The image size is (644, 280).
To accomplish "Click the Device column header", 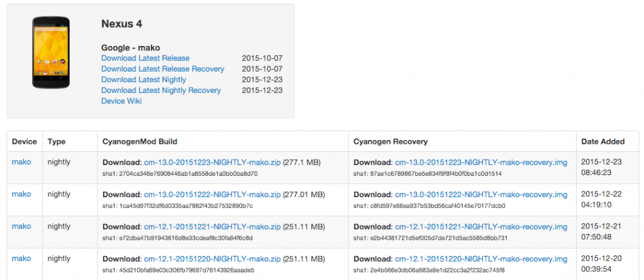I will coord(25,141).
